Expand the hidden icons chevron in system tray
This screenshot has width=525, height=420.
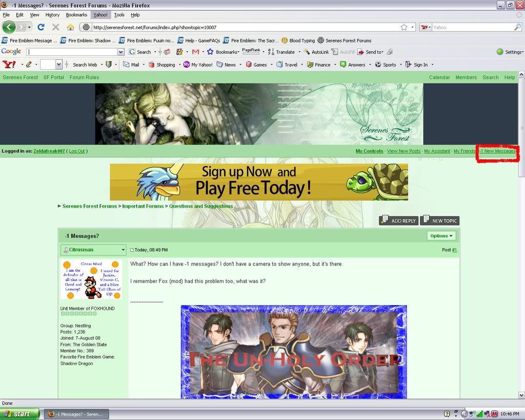pos(465,413)
